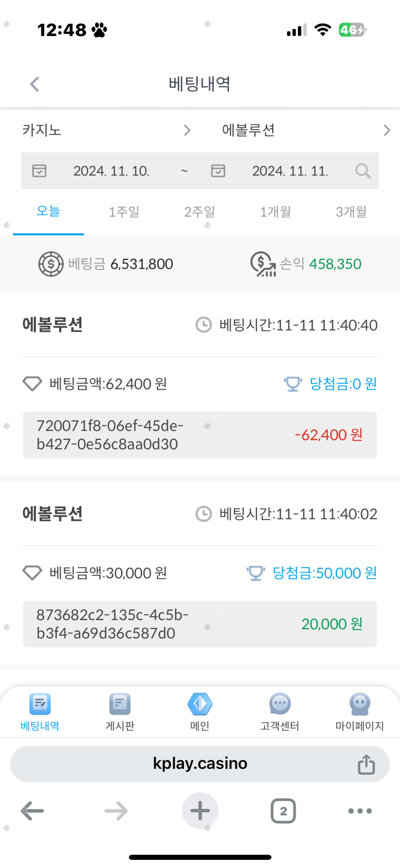Click the search magnifier icon in date bar

pyautogui.click(x=363, y=171)
